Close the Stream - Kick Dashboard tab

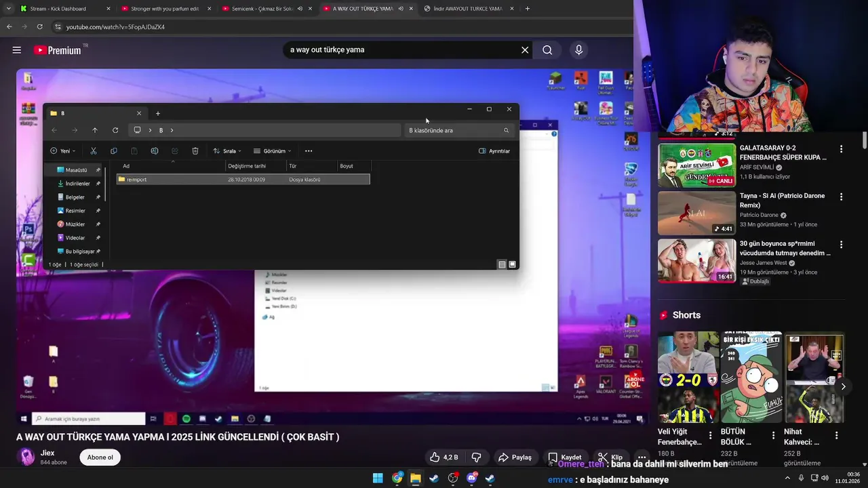tap(108, 9)
